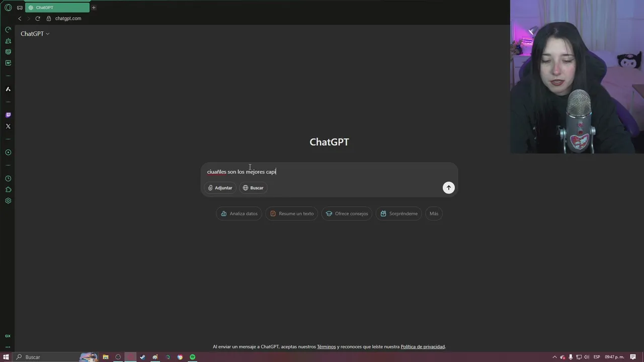Open Settings gear in sidebar

[8, 201]
